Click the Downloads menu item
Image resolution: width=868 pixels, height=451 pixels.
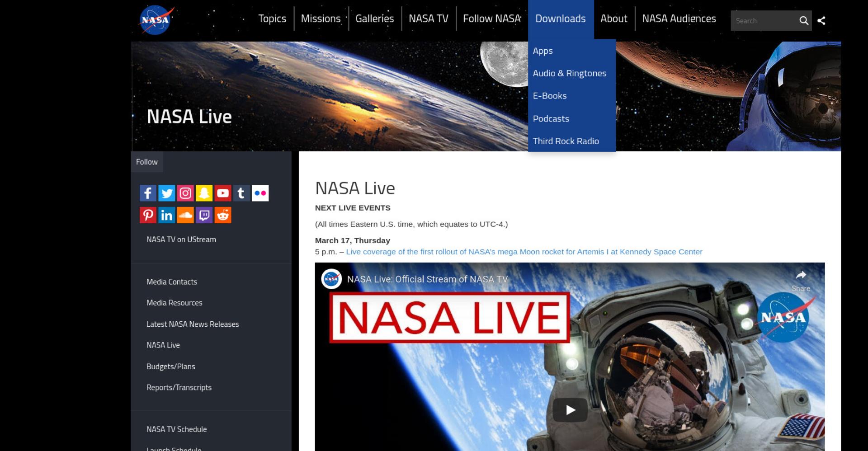coord(561,19)
